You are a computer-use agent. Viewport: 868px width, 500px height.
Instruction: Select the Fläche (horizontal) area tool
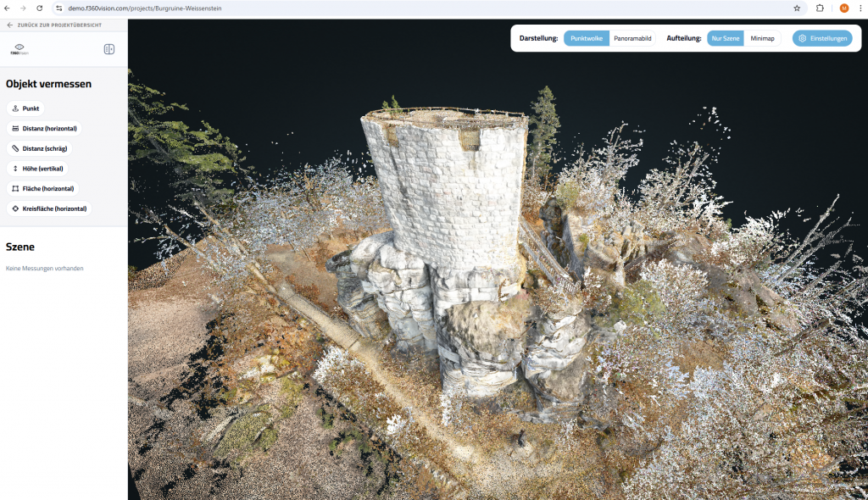pyautogui.click(x=42, y=188)
